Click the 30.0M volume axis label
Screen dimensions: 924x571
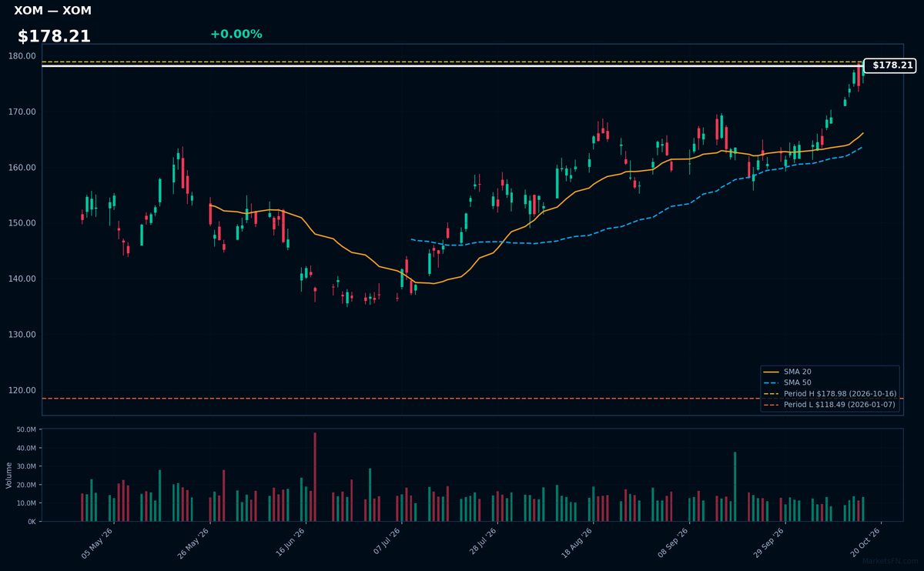(26, 466)
